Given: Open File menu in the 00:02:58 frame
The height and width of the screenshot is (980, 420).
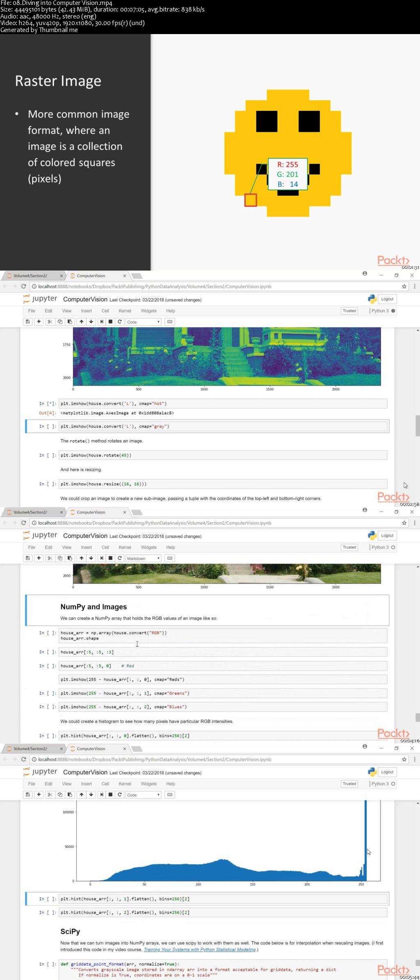Looking at the screenshot, I should [32, 311].
